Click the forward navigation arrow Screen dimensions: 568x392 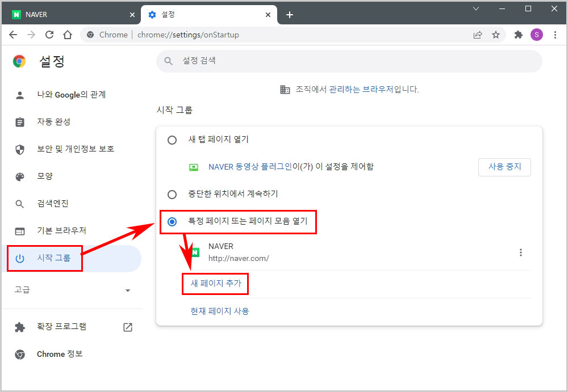31,35
